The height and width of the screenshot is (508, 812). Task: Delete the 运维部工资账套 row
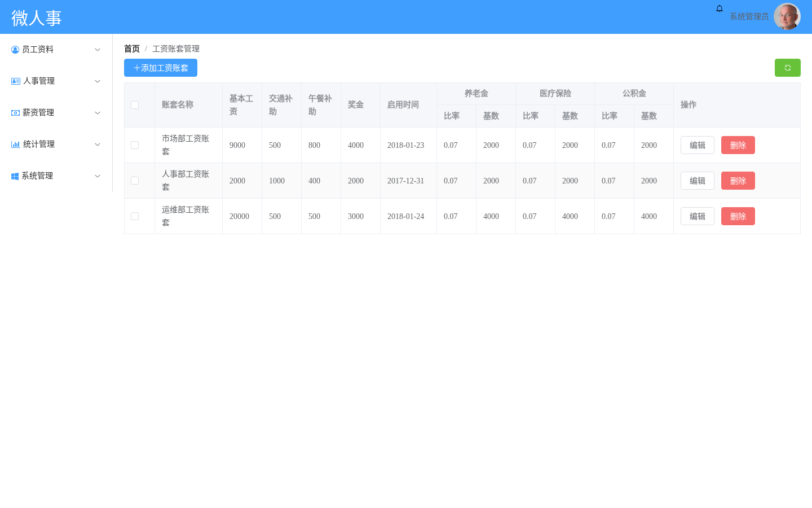(738, 216)
